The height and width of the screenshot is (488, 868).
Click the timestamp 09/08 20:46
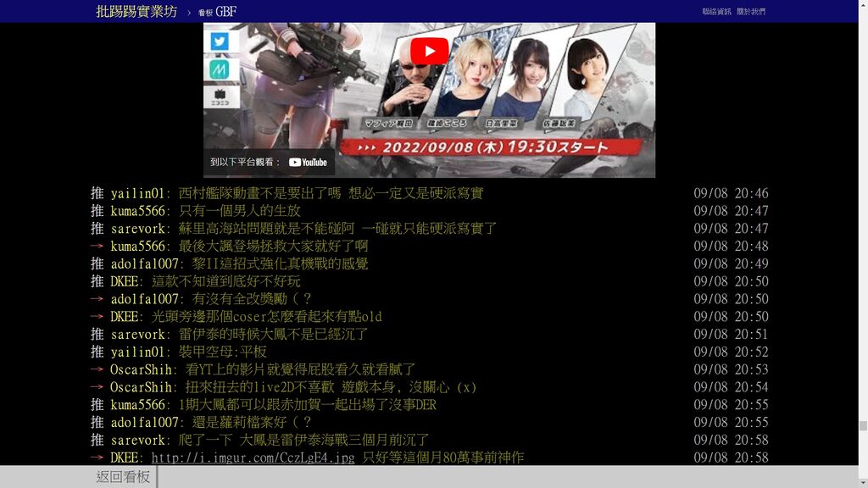[731, 193]
